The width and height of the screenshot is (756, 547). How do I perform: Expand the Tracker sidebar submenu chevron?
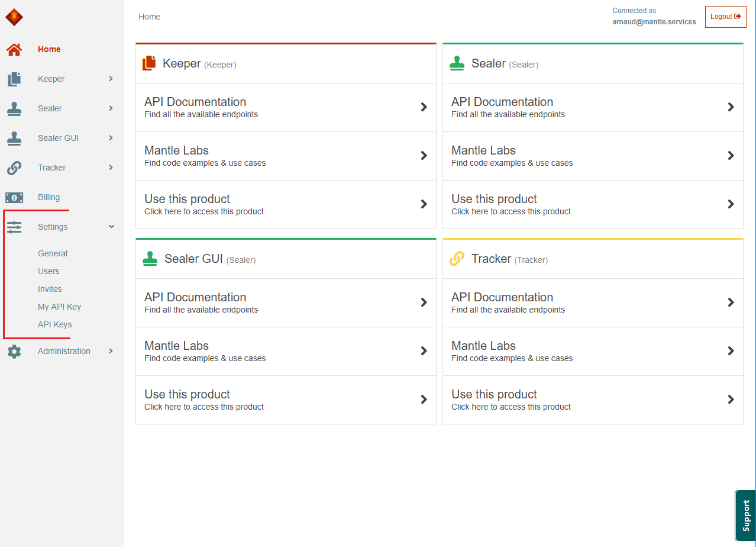coord(111,168)
